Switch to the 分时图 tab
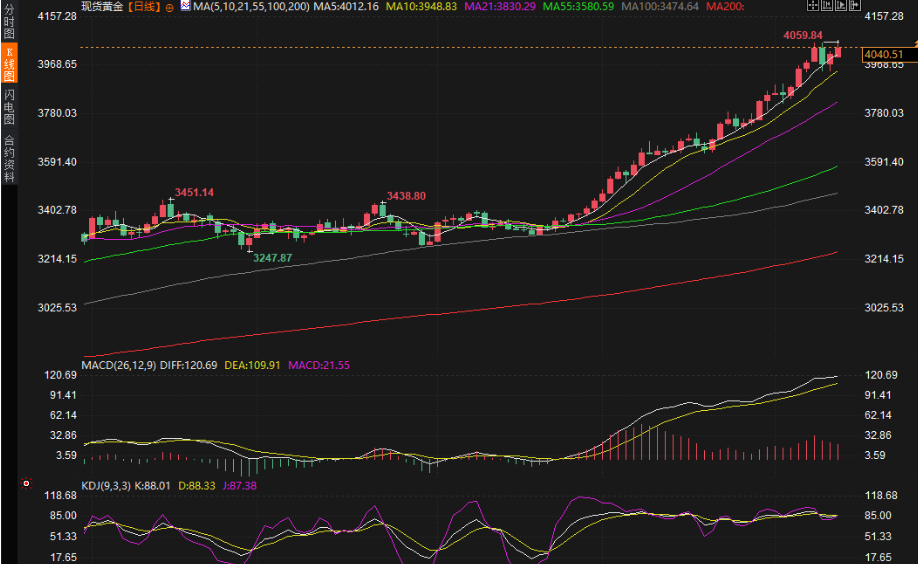The height and width of the screenshot is (564, 918). (9, 23)
